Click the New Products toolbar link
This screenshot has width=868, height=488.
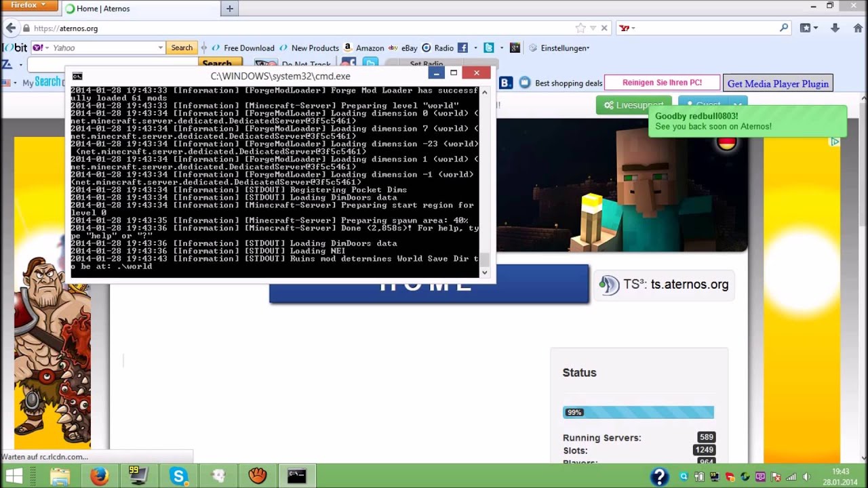point(309,47)
